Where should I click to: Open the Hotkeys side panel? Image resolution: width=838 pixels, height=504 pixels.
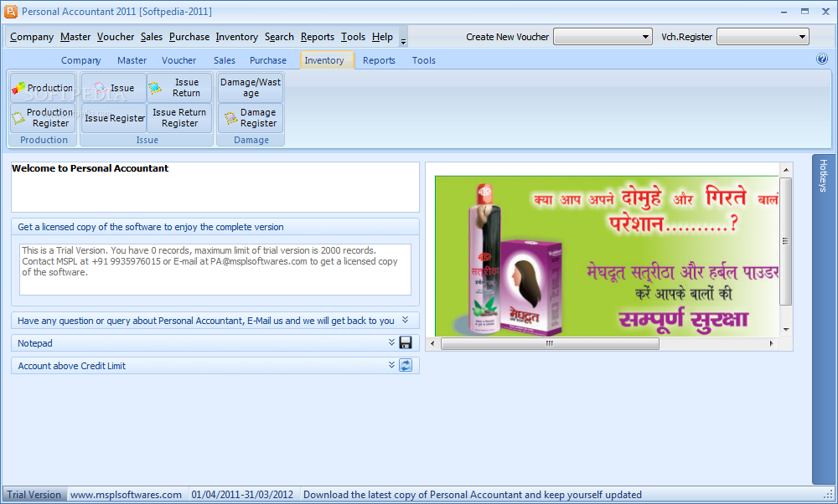[x=823, y=319]
